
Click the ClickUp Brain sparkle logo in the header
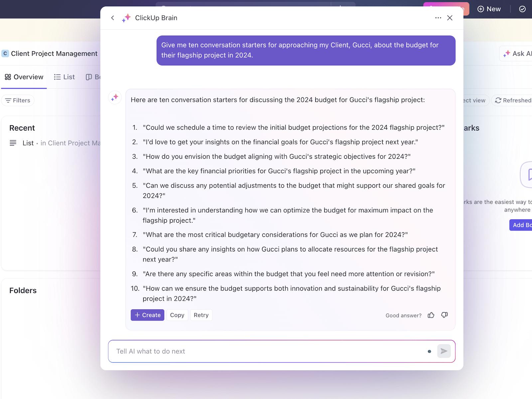(x=126, y=18)
